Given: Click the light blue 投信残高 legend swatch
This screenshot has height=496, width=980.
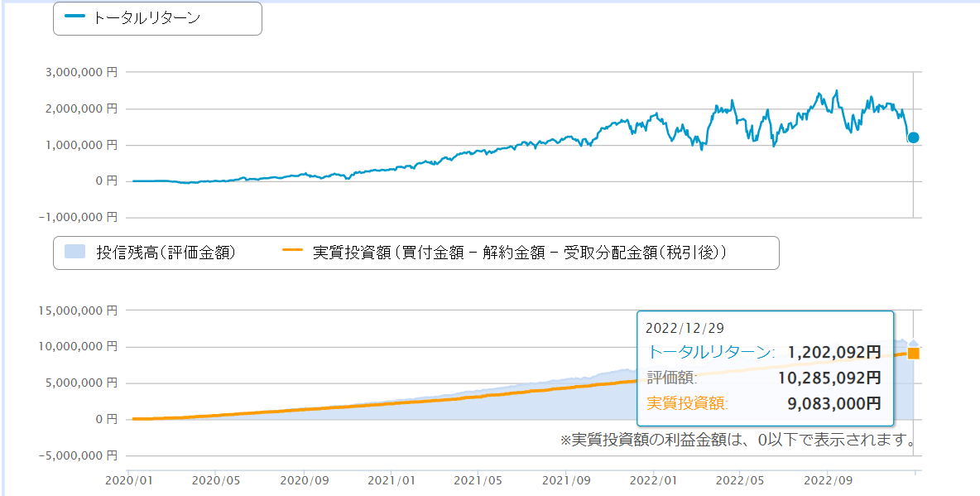Looking at the screenshot, I should point(74,253).
